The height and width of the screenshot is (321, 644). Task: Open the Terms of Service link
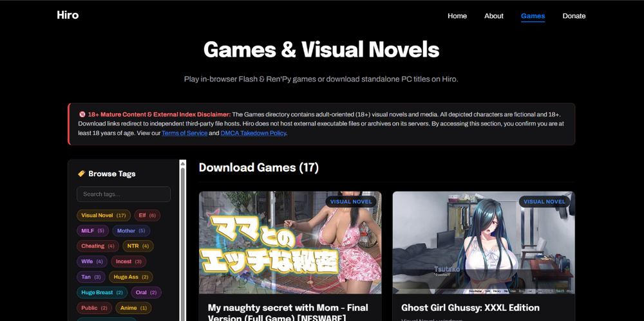[184, 133]
